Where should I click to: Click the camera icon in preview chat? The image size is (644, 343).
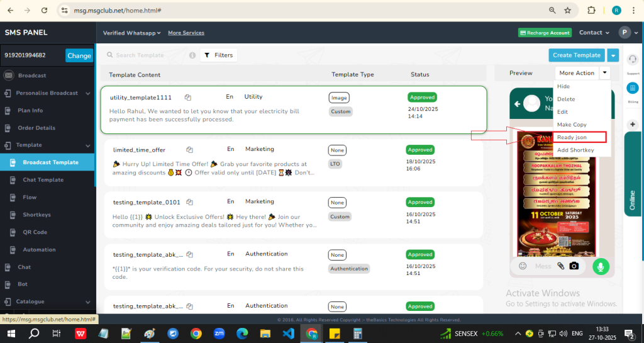[574, 266]
